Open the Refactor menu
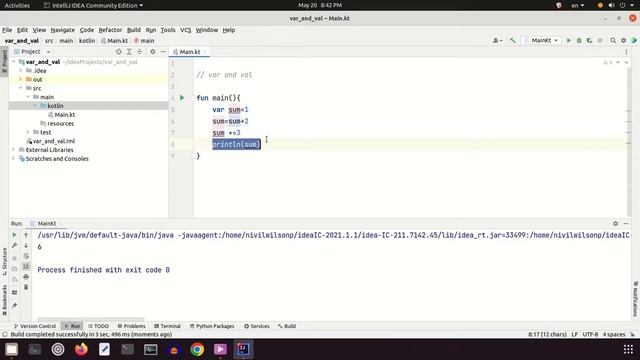Image resolution: width=640 pixels, height=360 pixels. pos(110,30)
